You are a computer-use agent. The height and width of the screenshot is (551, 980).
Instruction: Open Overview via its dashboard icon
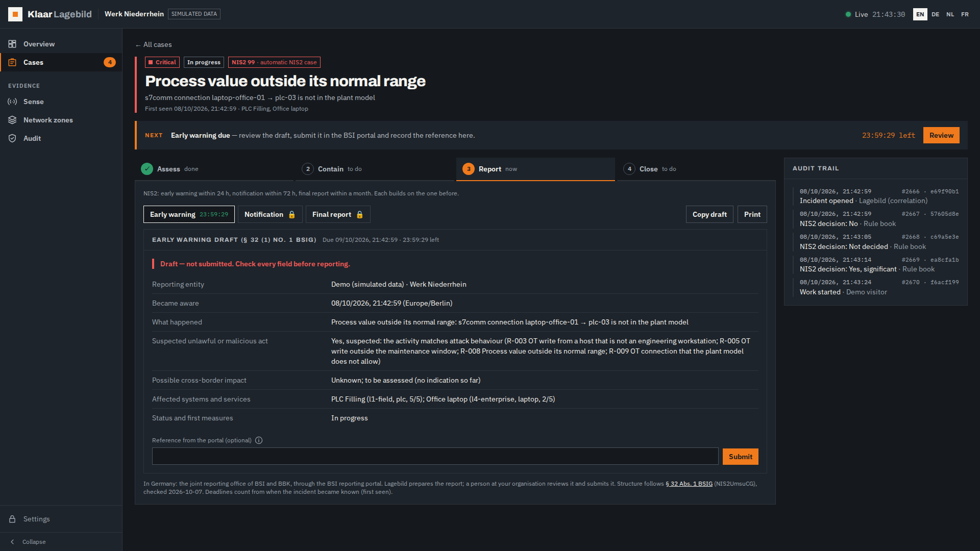pos(12,44)
